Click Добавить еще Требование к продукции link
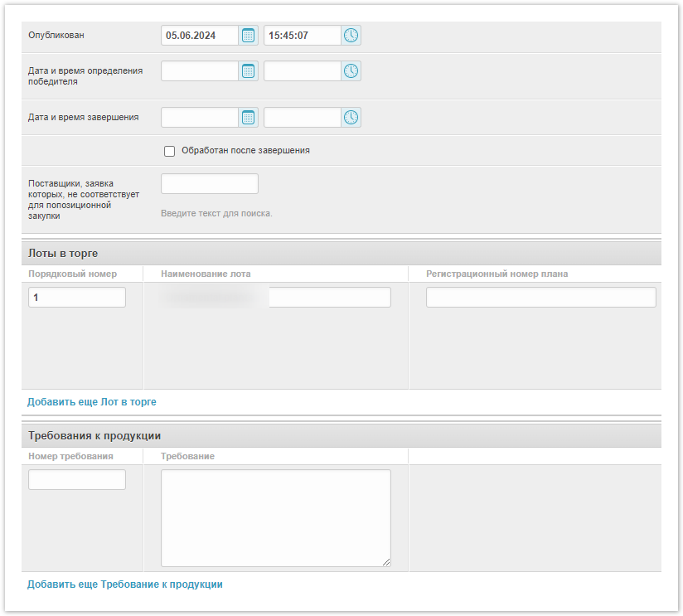Screen dimensions: 683x616 [x=124, y=584]
